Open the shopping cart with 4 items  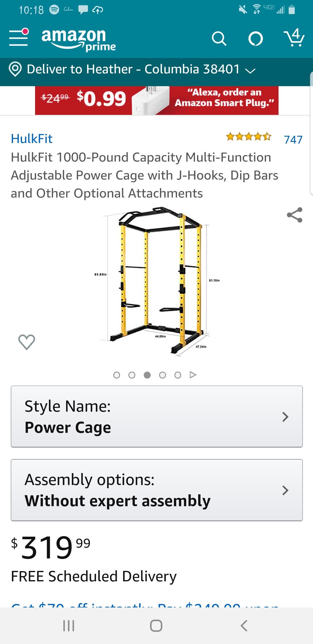294,38
